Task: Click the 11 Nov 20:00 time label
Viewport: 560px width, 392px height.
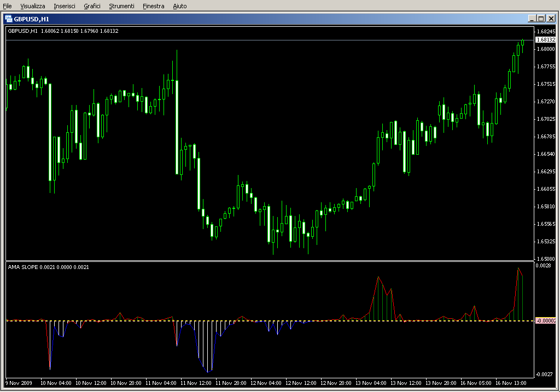Action: click(x=231, y=383)
